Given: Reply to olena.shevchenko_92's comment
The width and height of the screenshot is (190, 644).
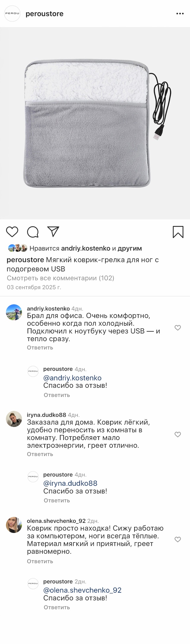Looking at the screenshot, I should pyautogui.click(x=40, y=561).
